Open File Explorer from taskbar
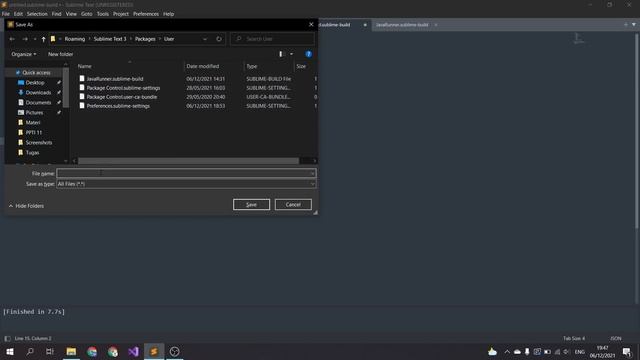Image resolution: width=640 pixels, height=360 pixels. pyautogui.click(x=71, y=351)
